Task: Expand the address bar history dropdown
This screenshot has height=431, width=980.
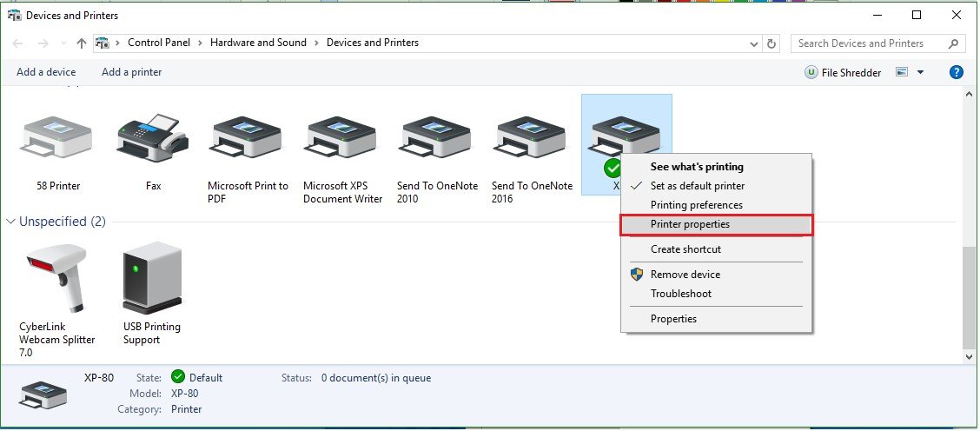Action: click(752, 43)
